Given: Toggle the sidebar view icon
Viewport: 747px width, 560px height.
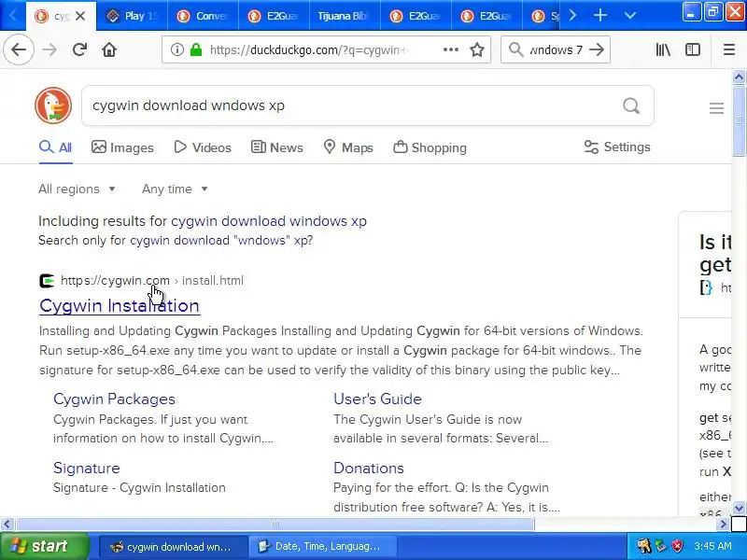Looking at the screenshot, I should pos(693,49).
